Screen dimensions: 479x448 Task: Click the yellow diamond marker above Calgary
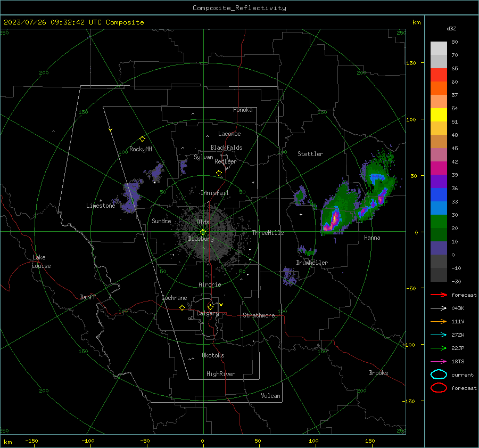pos(210,307)
